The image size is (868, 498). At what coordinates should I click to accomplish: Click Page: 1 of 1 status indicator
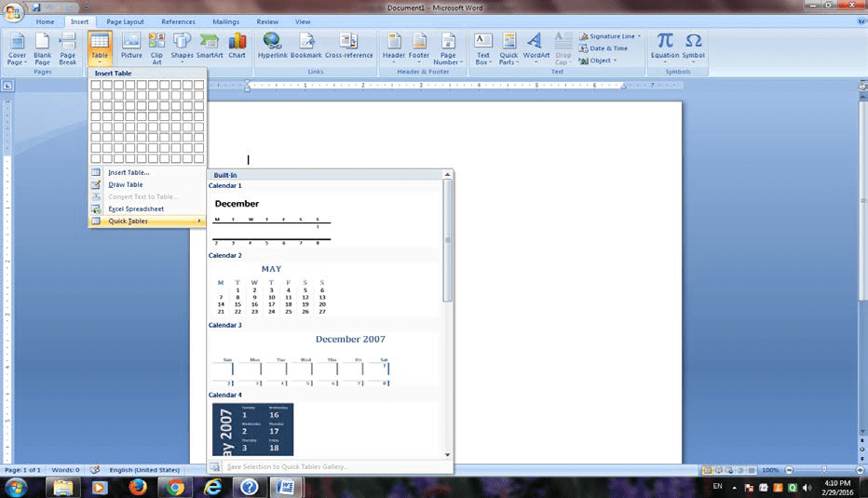(x=22, y=470)
